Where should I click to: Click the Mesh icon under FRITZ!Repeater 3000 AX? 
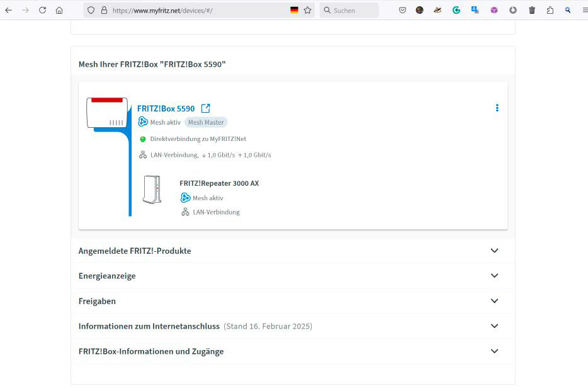pyautogui.click(x=185, y=198)
